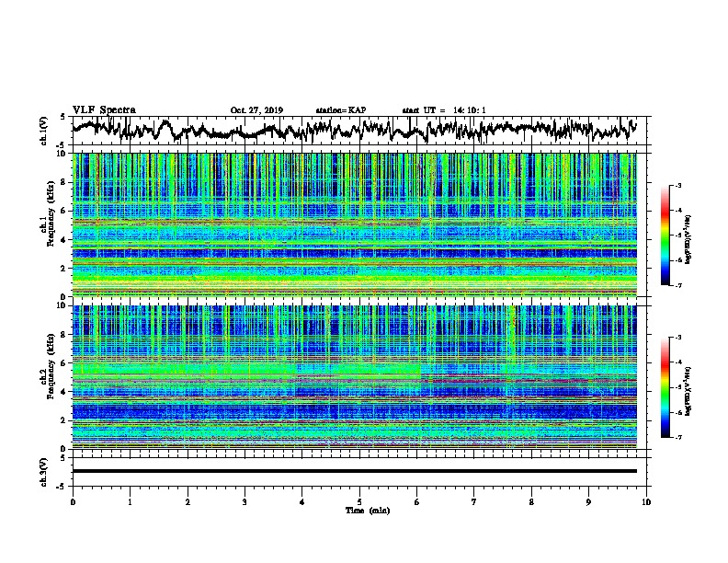This screenshot has height=563, width=728.
Task: Click the time axis tick label "3"
Action: 245,502
